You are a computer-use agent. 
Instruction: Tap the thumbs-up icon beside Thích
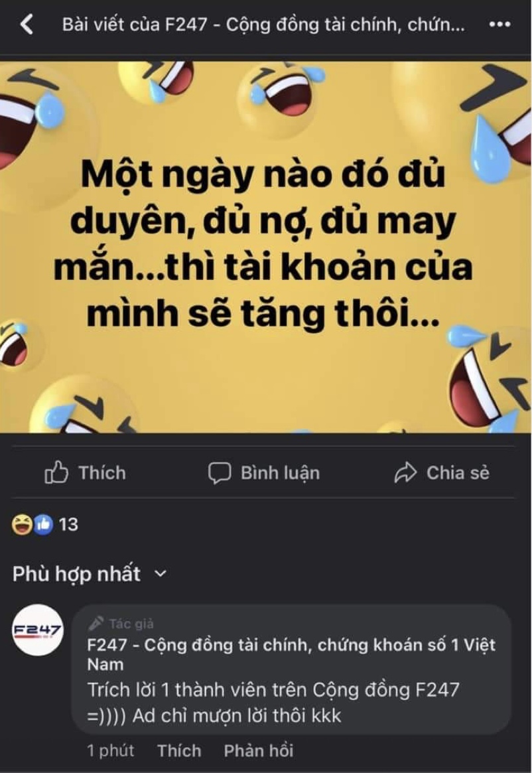click(56, 472)
